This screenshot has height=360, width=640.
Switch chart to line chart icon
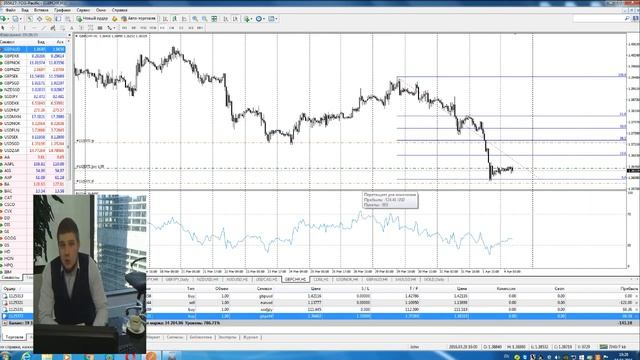pos(184,19)
